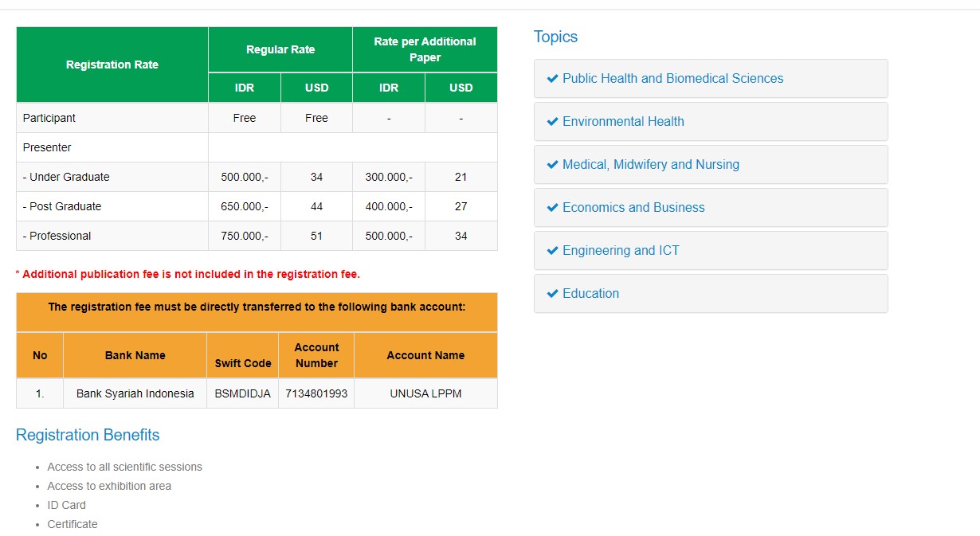The image size is (980, 536).
Task: Click the checkmark icon next to Economics and Business
Action: pos(552,208)
